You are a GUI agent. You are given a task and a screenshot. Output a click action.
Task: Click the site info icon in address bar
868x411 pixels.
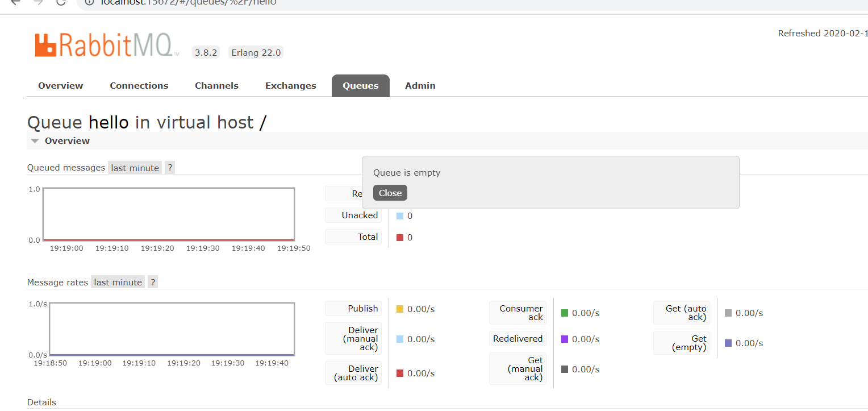[x=89, y=2]
